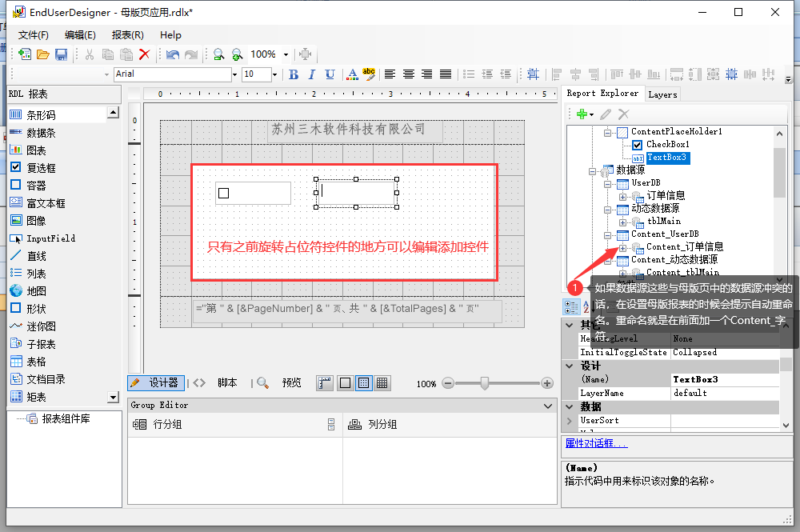
Task: Undo the last action with the undo arrow
Action: (173, 54)
